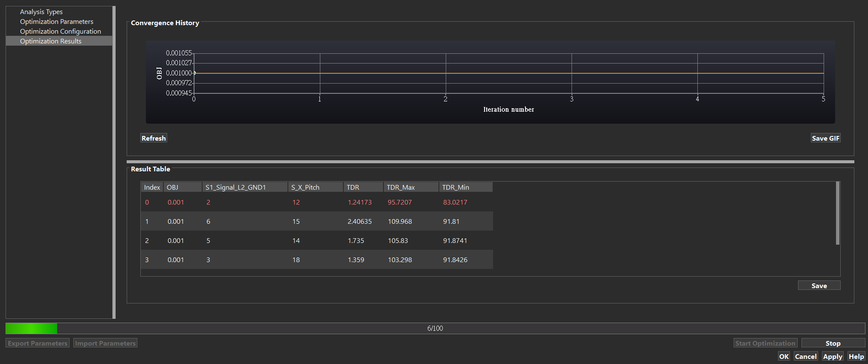868x364 pixels.
Task: Select the TDR_Max value 95.7207
Action: pyautogui.click(x=400, y=202)
